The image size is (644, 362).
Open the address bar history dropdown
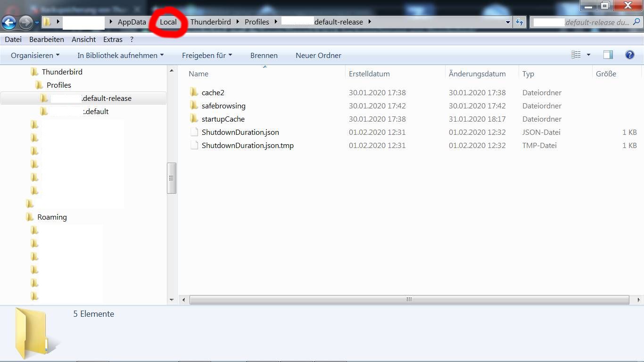coord(508,22)
